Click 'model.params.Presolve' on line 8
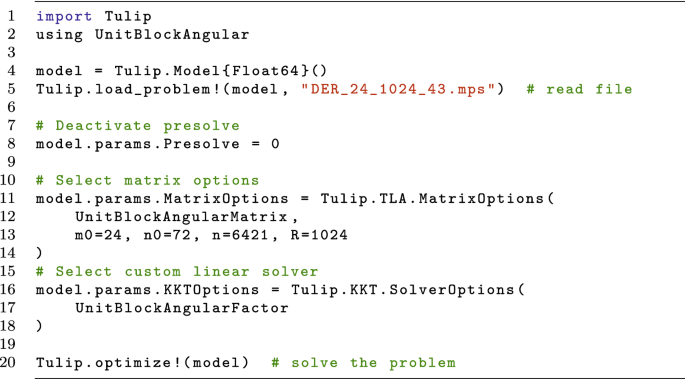Image resolution: width=685 pixels, height=379 pixels. [x=138, y=144]
